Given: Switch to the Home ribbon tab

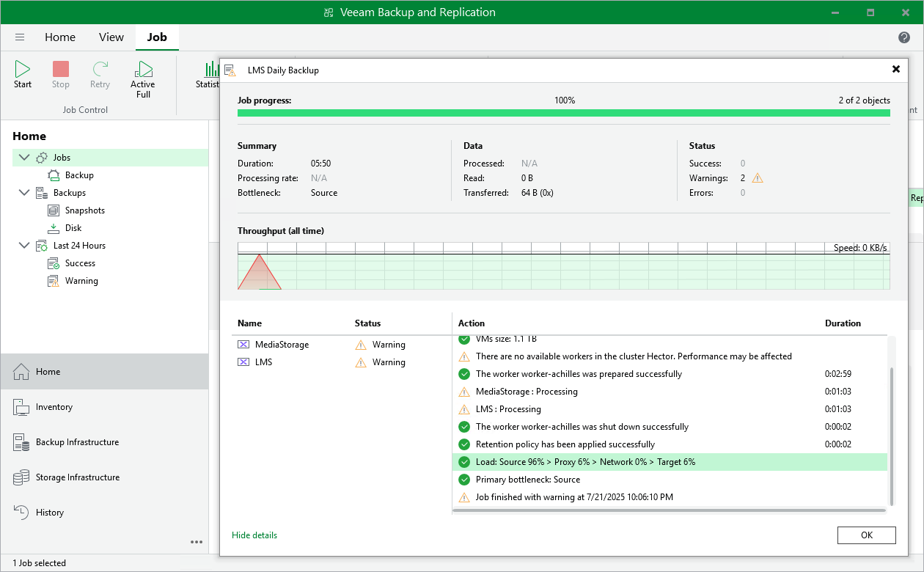Looking at the screenshot, I should [x=60, y=37].
